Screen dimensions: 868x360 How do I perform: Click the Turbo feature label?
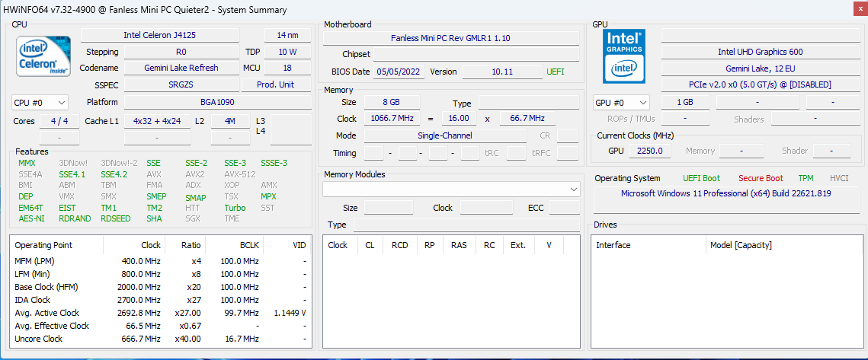[235, 208]
